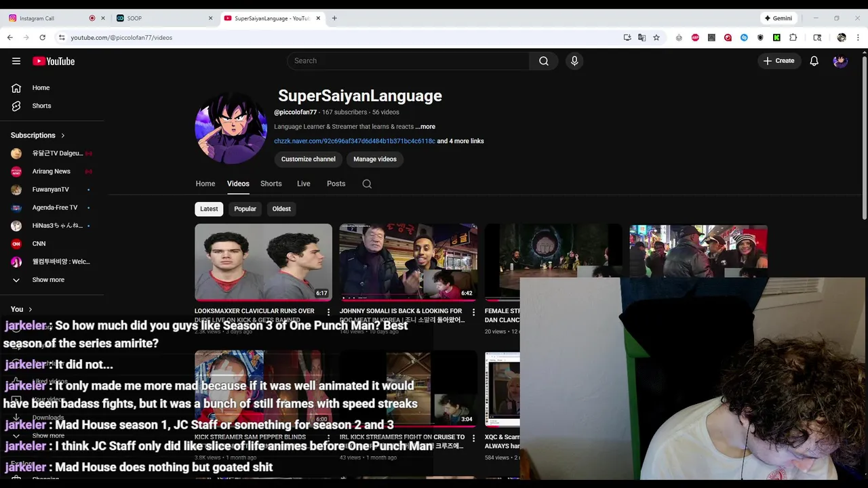Open the Extensions puzzle icon
The image size is (868, 488).
(x=793, y=37)
